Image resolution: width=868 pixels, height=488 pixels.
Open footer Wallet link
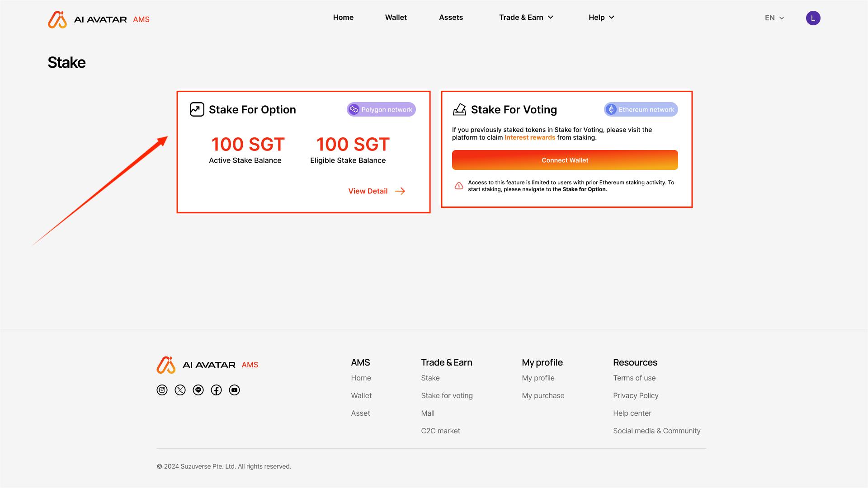pos(361,395)
